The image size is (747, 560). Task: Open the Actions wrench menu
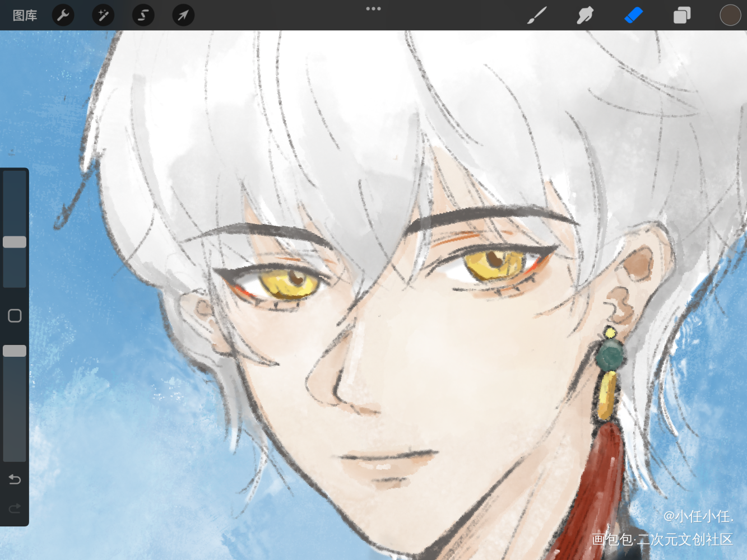point(63,15)
